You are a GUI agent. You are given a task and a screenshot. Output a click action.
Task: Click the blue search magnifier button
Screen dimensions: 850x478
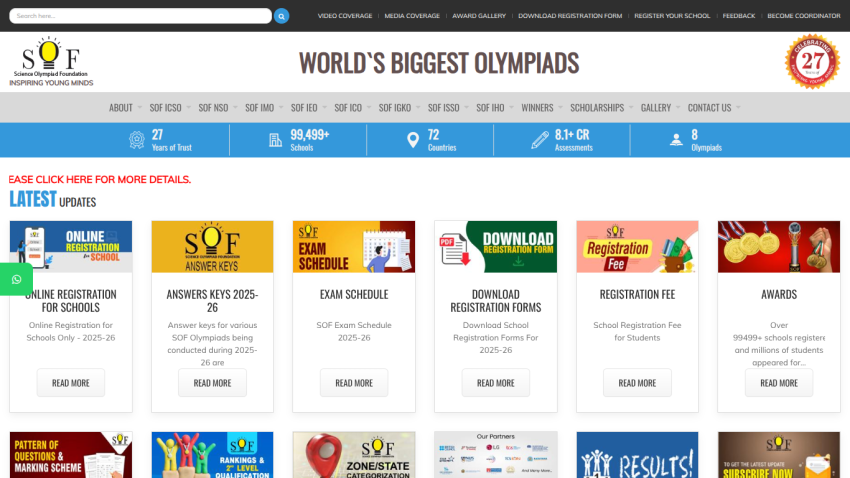[x=281, y=16]
